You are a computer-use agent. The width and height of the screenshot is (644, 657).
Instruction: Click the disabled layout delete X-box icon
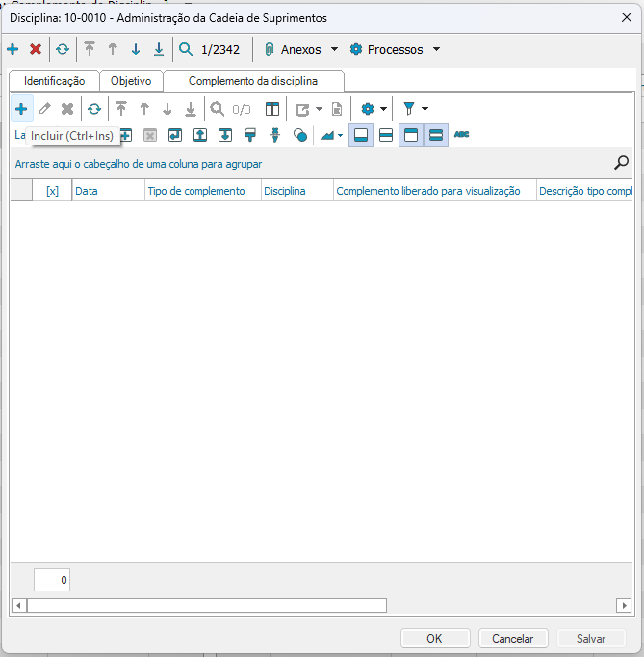coord(150,135)
